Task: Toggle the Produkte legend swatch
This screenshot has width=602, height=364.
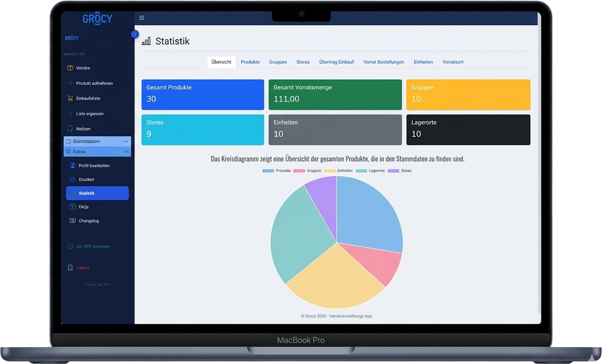Action: tap(268, 171)
